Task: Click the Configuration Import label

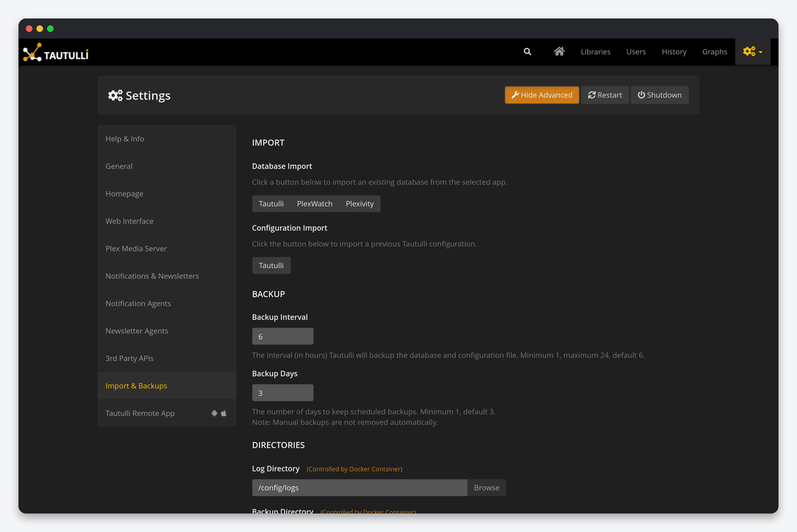Action: (x=290, y=228)
